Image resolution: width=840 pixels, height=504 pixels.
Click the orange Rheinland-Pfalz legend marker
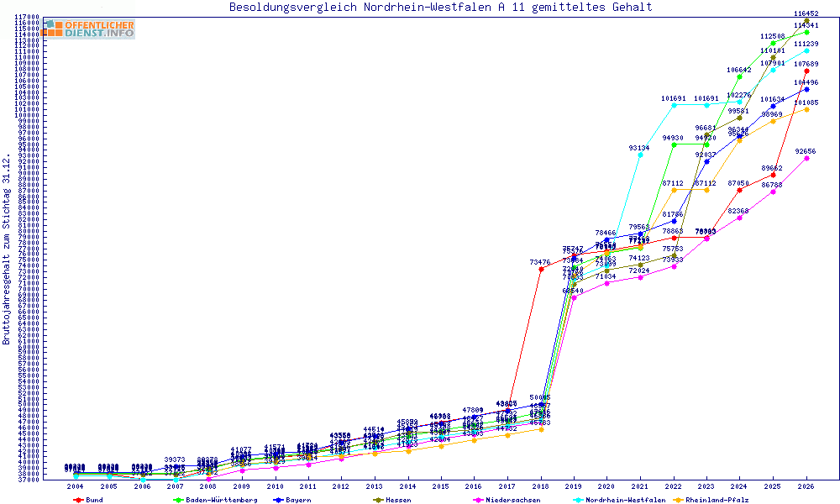(x=676, y=500)
